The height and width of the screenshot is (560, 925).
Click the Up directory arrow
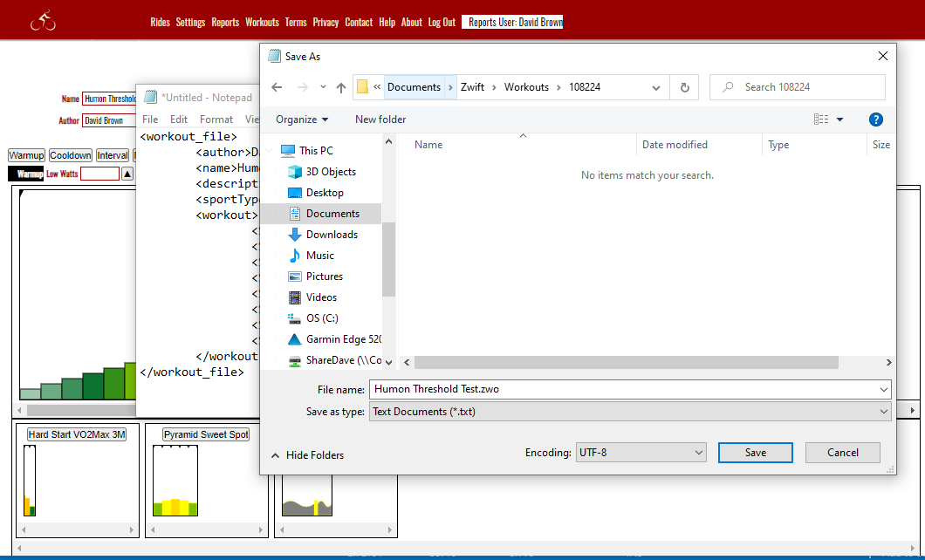(x=341, y=87)
